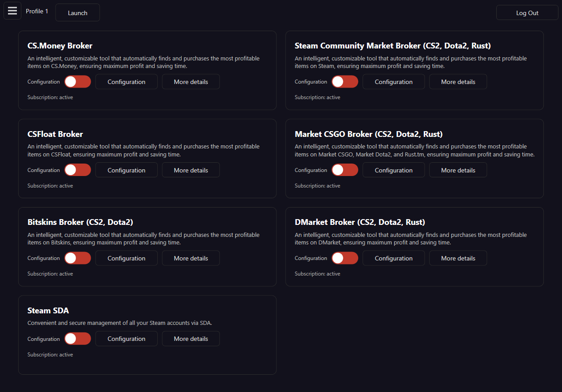
Task: Toggle the Steam Community Market Broker switch
Action: click(x=345, y=82)
